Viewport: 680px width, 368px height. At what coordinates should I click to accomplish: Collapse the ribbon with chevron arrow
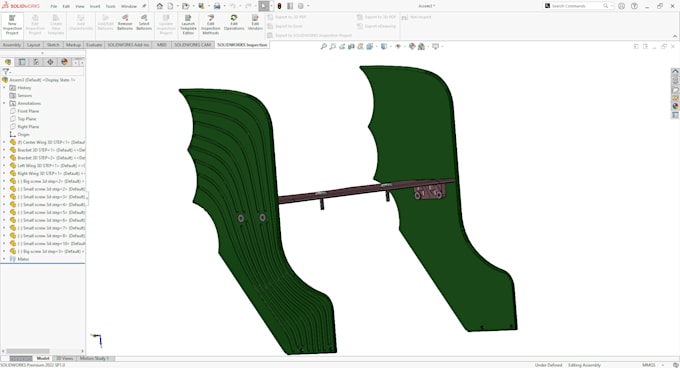pyautogui.click(x=675, y=36)
